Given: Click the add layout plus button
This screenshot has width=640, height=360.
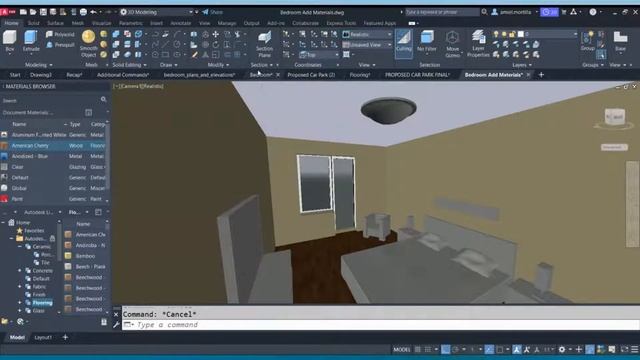Looking at the screenshot, I should pos(65,338).
